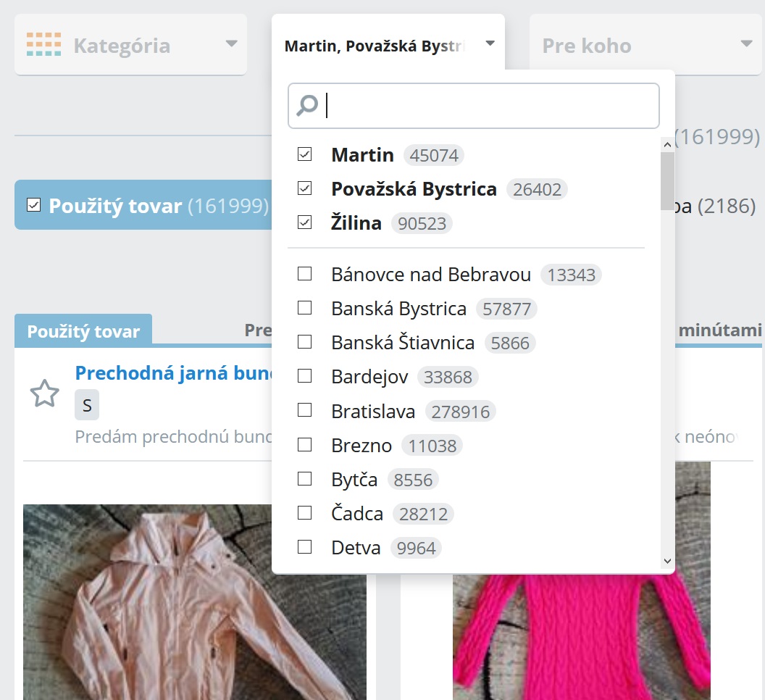Deselect the Žilina checkbox
Image resolution: width=765 pixels, height=700 pixels.
point(305,222)
